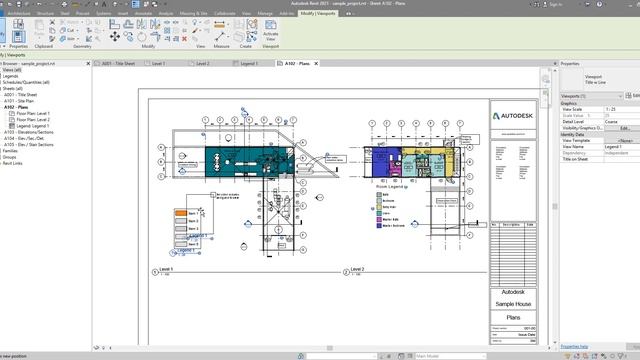Image resolution: width=640 pixels, height=360 pixels.
Task: Open the Detail Level Coarse dropdown
Action: pyautogui.click(x=622, y=122)
